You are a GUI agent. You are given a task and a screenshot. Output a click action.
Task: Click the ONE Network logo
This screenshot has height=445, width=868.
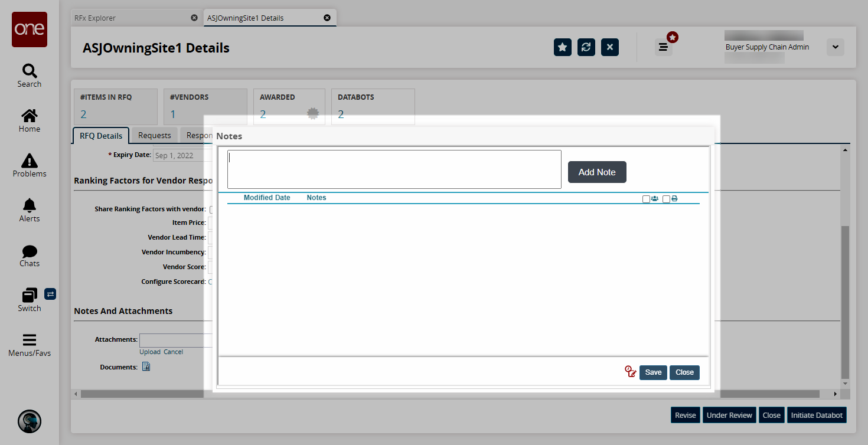tap(30, 30)
